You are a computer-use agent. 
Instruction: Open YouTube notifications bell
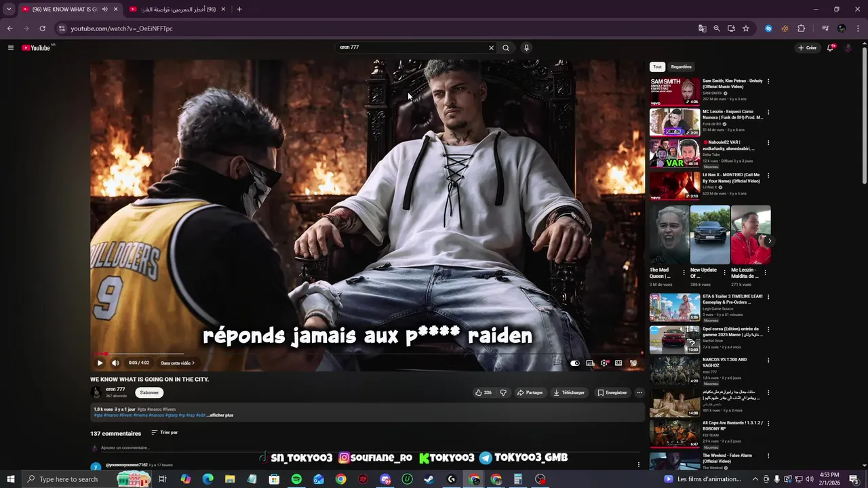coord(830,47)
